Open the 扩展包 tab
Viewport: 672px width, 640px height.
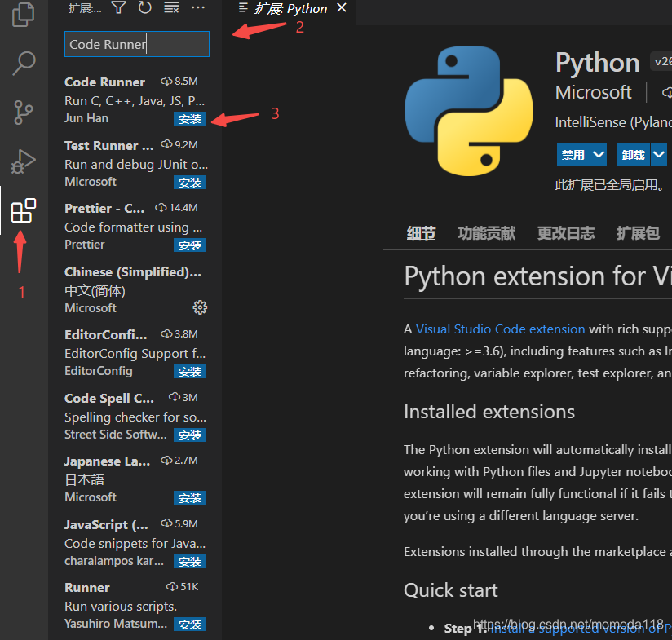tap(638, 233)
